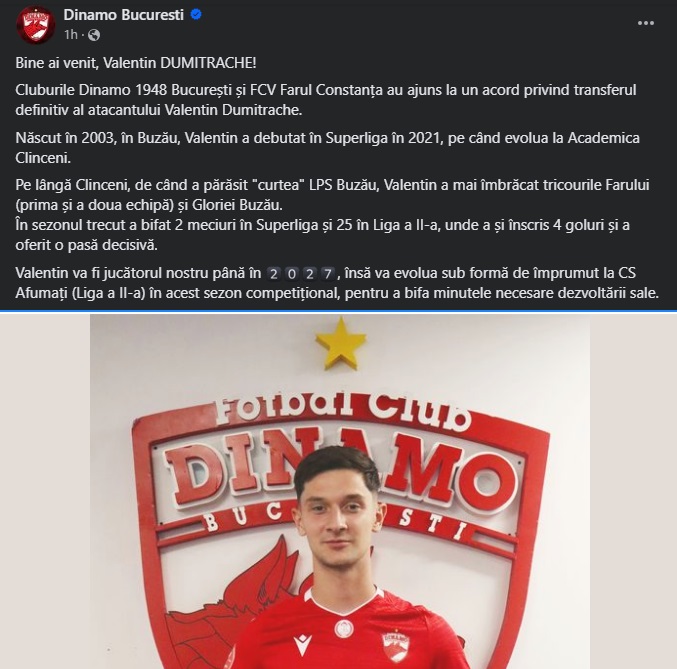Click the paragraph starting 'Cluburile Dinamo 1948'
The height and width of the screenshot is (669, 677).
[x=326, y=100]
